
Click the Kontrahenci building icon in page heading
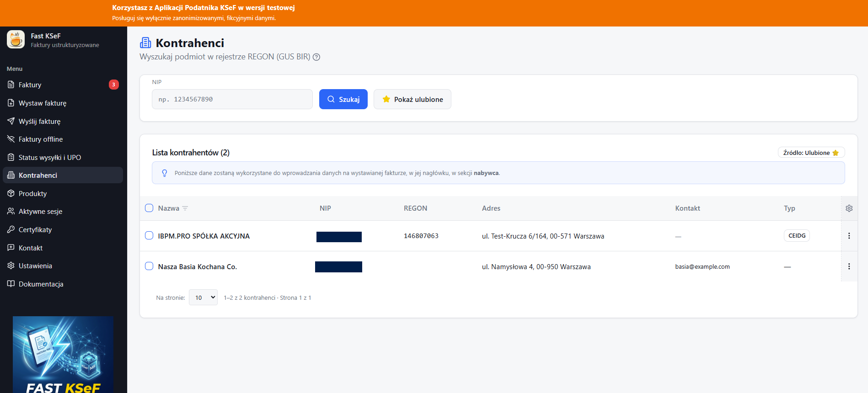pos(145,43)
